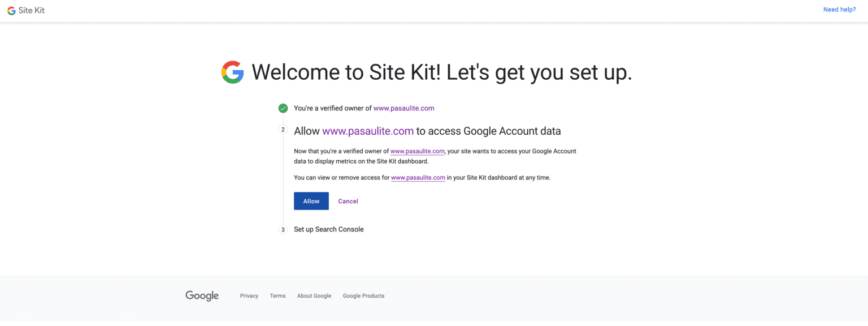This screenshot has height=326, width=868.
Task: Open www.pasaulite.com from the verified owner line
Action: click(x=403, y=108)
